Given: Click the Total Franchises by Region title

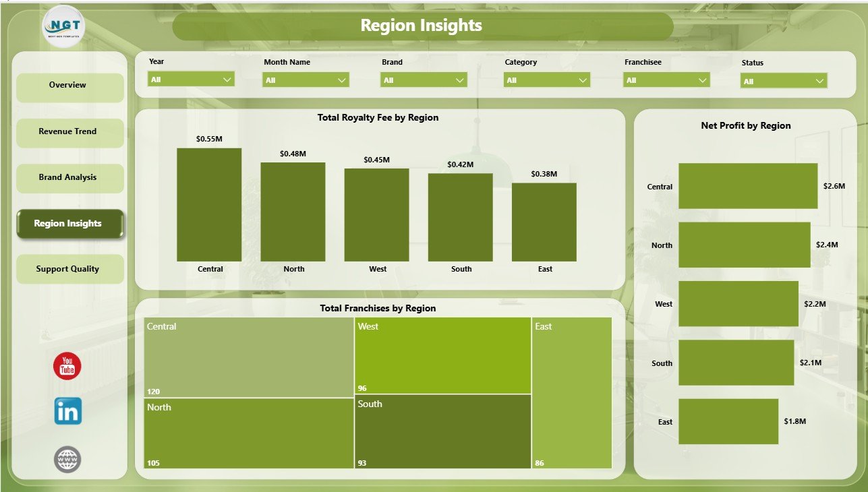Looking at the screenshot, I should pyautogui.click(x=378, y=308).
